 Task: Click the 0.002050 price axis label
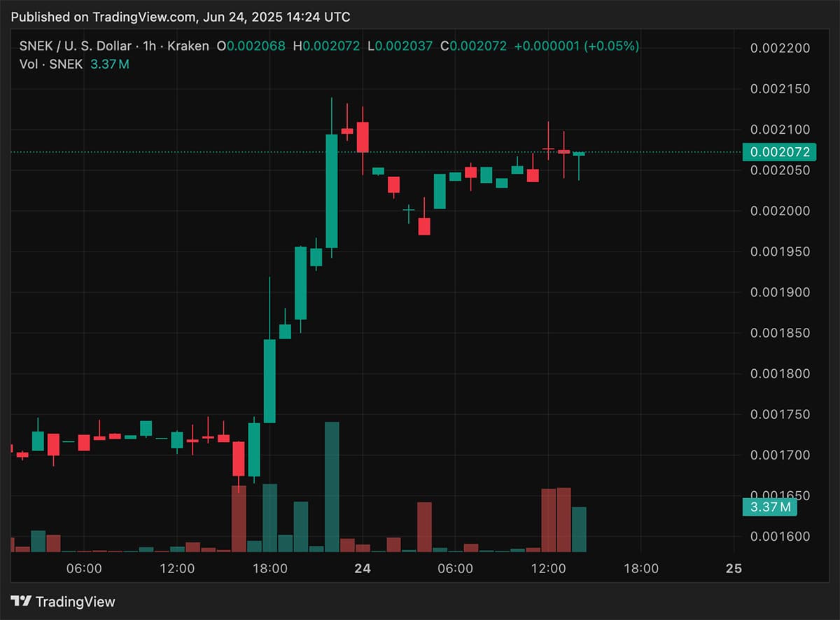[x=780, y=170]
